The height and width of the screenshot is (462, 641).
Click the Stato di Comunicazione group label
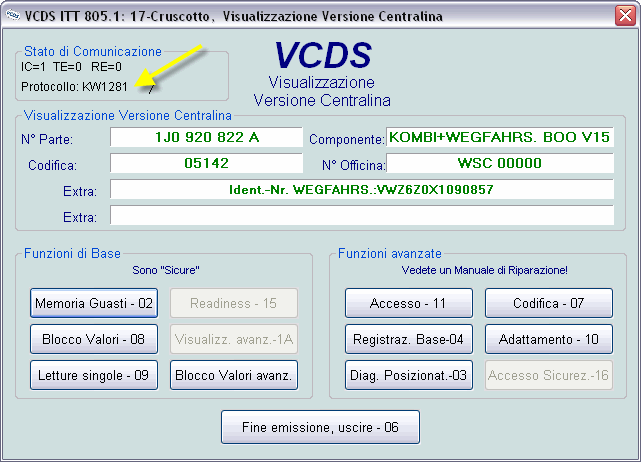pos(93,52)
